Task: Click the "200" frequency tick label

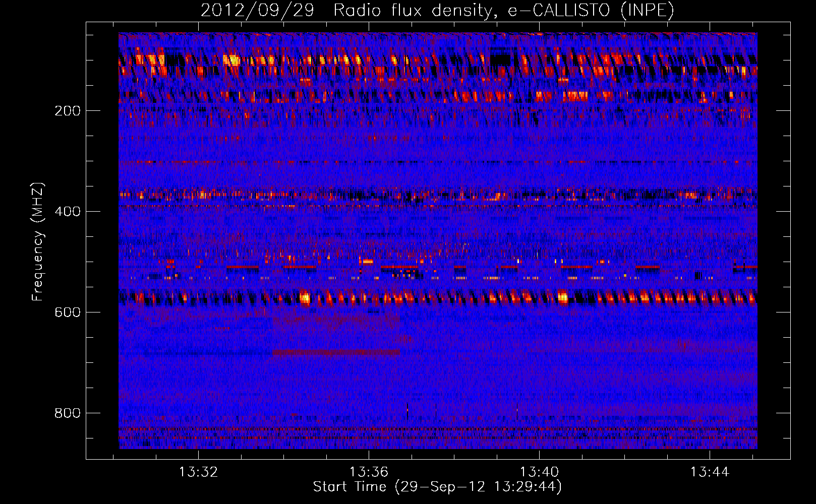Action: tap(68, 111)
